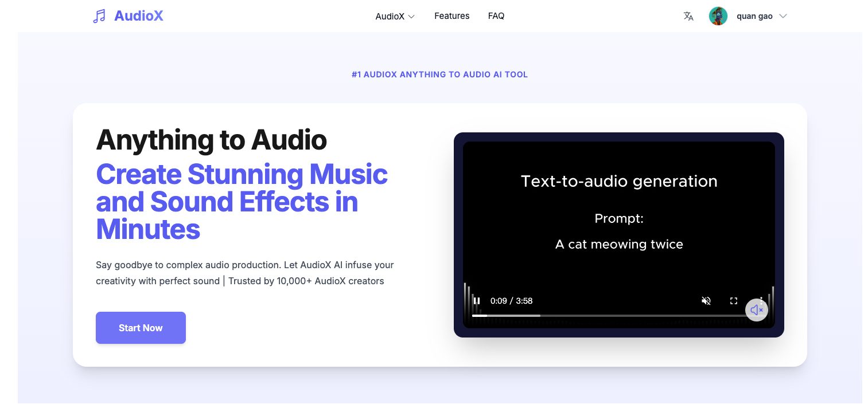Open the FAQ menu item
Screen dimensions: 868x412
(496, 16)
